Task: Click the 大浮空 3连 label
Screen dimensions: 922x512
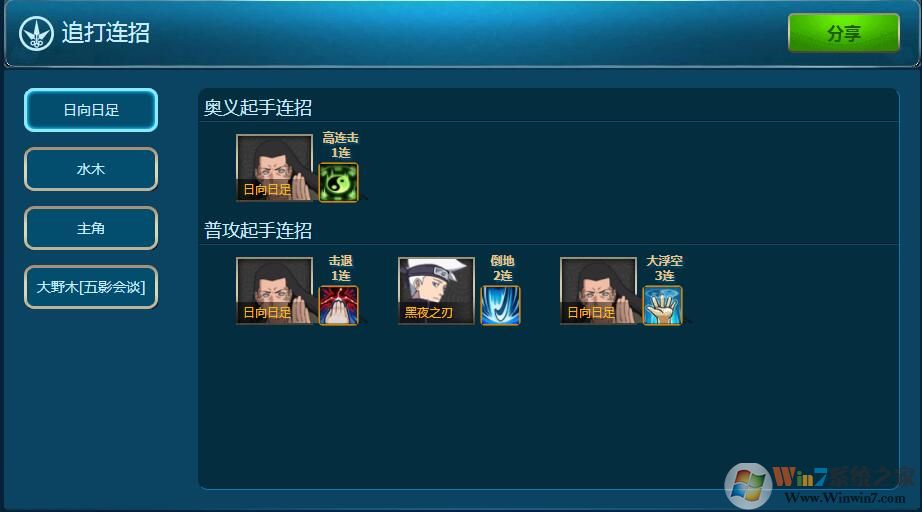Action: click(x=664, y=268)
